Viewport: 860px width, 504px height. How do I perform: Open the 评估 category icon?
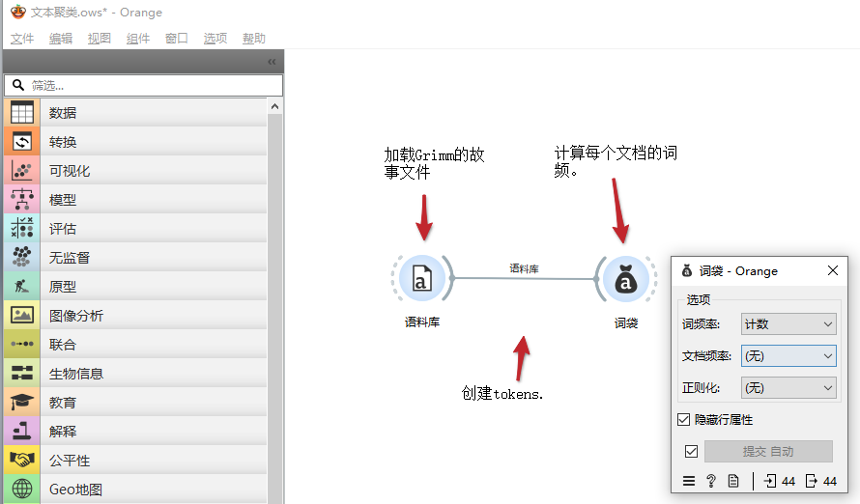click(22, 229)
